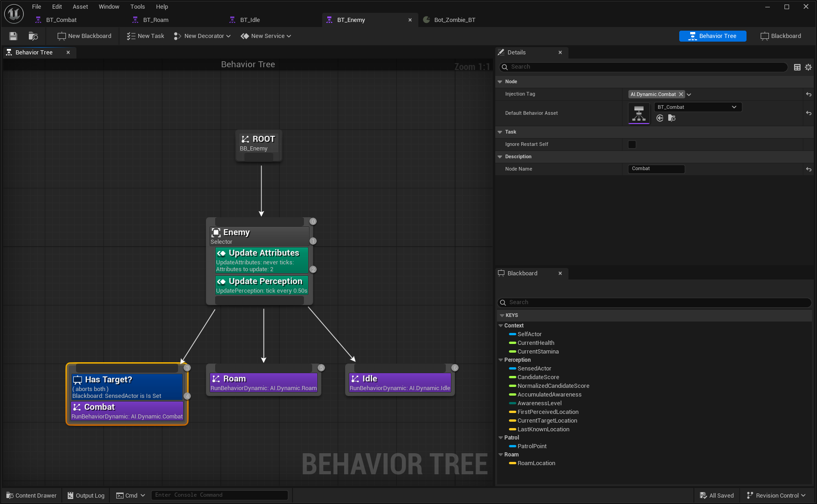Open the Details panel view options icon
This screenshot has height=504, width=817.
click(797, 67)
